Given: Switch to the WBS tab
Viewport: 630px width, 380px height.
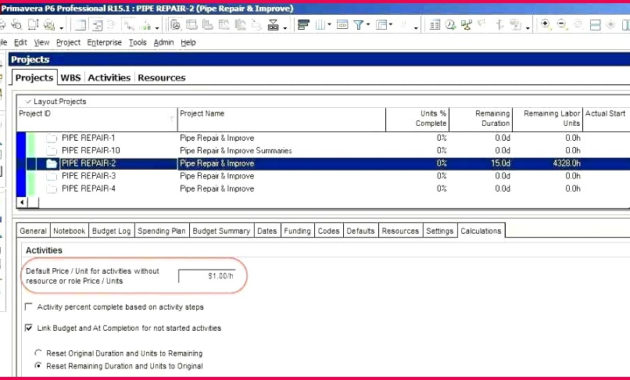Looking at the screenshot, I should tap(71, 78).
